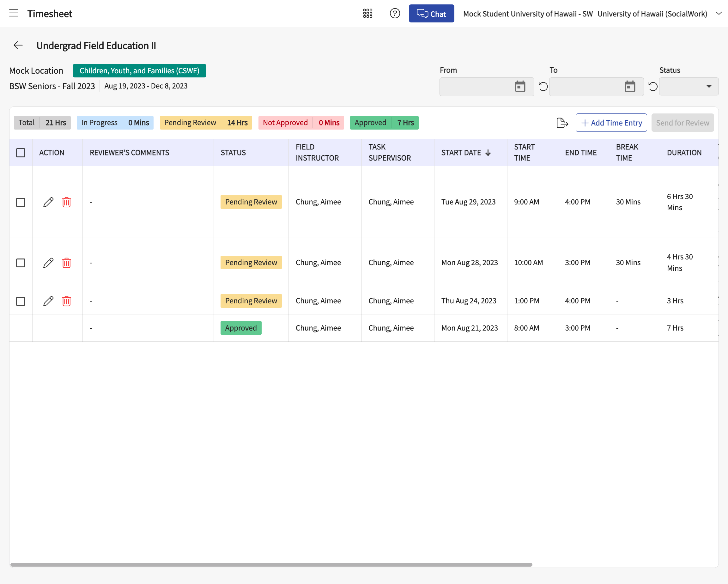Click the Children, Youth, and Families (CSWE) tag

point(139,70)
